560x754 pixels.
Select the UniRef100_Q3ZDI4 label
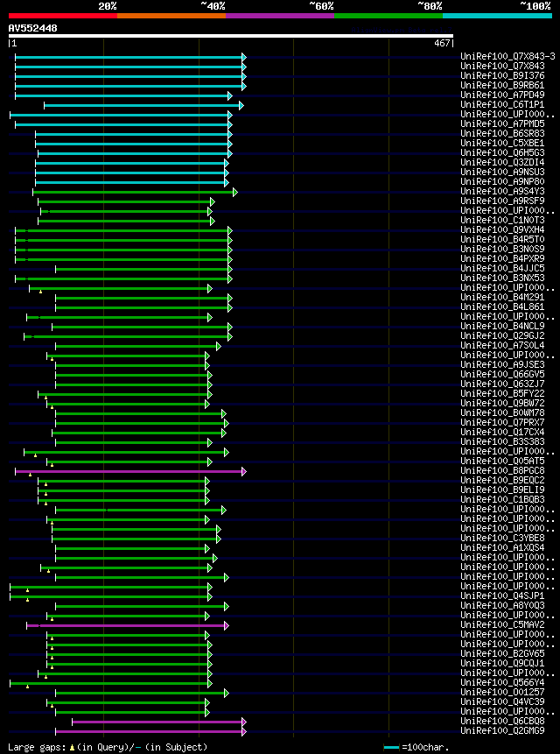[x=503, y=163]
